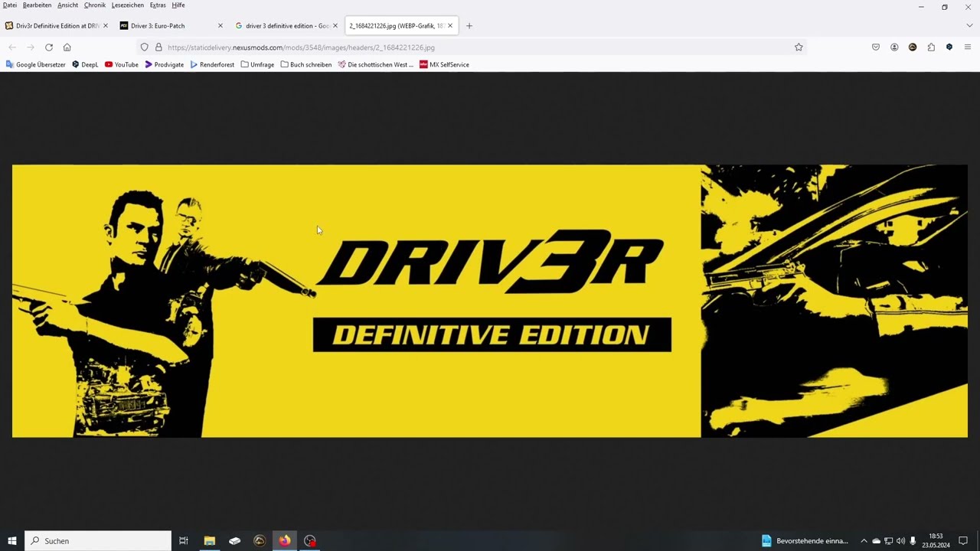View site security padlock details

tap(158, 47)
